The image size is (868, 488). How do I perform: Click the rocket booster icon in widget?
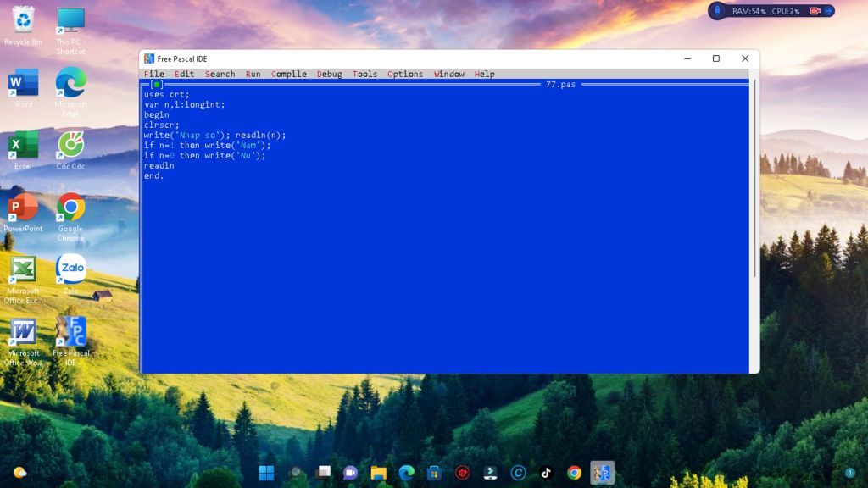[717, 10]
